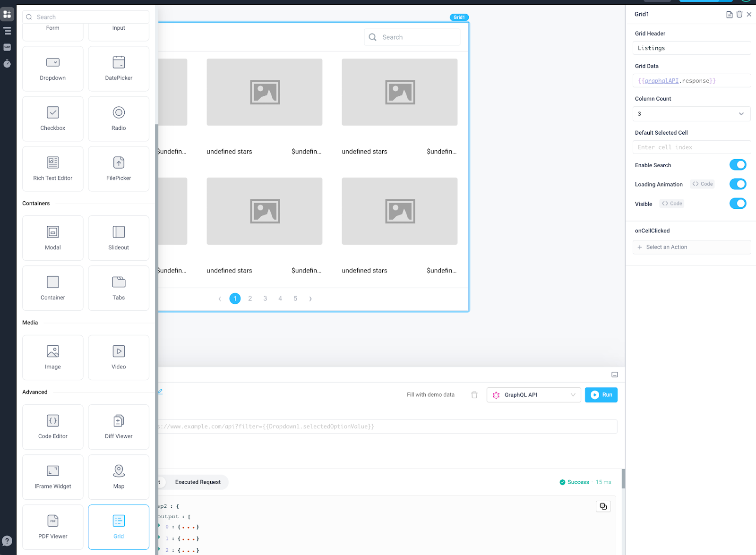
Task: Toggle off the Visible setting
Action: pyautogui.click(x=738, y=203)
